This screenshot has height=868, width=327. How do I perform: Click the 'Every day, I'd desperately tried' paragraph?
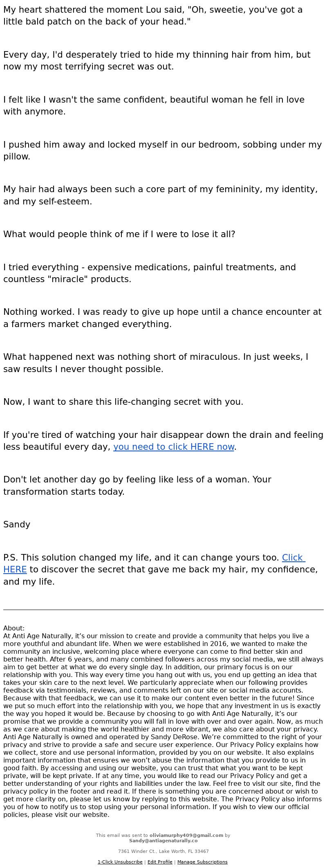coord(157,61)
